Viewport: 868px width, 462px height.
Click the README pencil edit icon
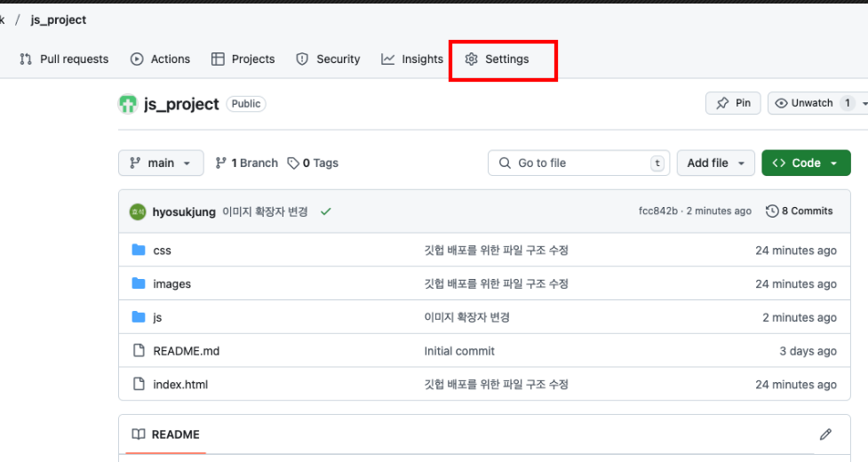825,434
